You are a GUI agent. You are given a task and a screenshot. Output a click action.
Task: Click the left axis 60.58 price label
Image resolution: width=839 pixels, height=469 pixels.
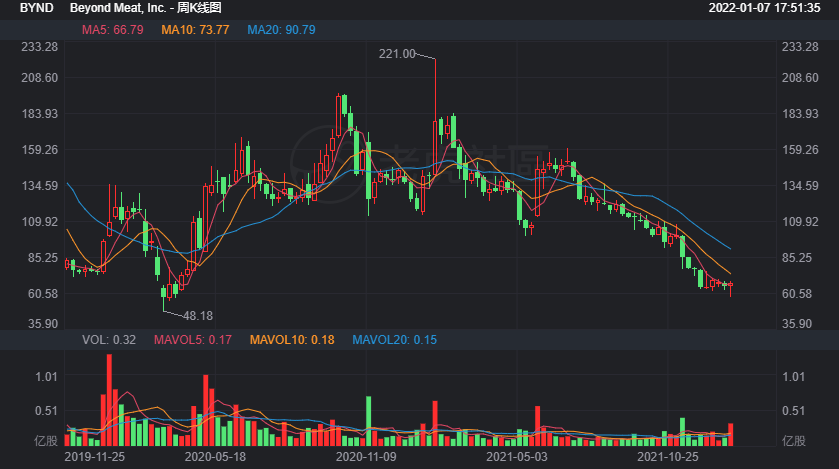pos(43,294)
